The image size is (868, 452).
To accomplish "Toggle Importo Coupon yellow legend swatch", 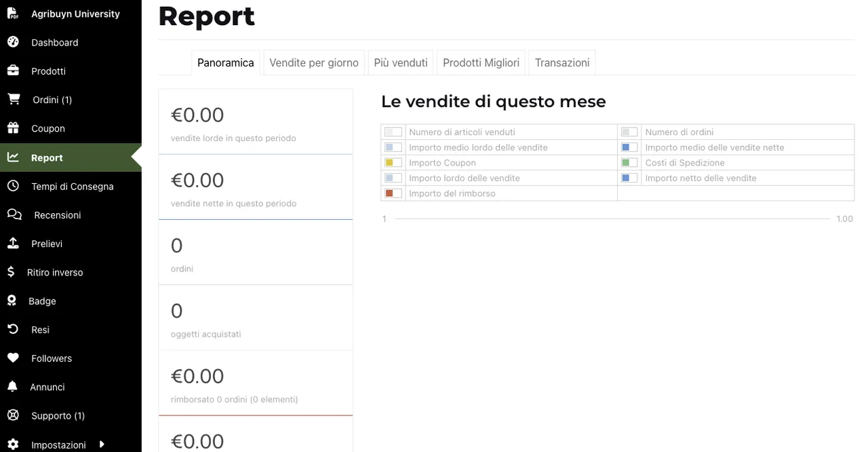I will point(393,163).
